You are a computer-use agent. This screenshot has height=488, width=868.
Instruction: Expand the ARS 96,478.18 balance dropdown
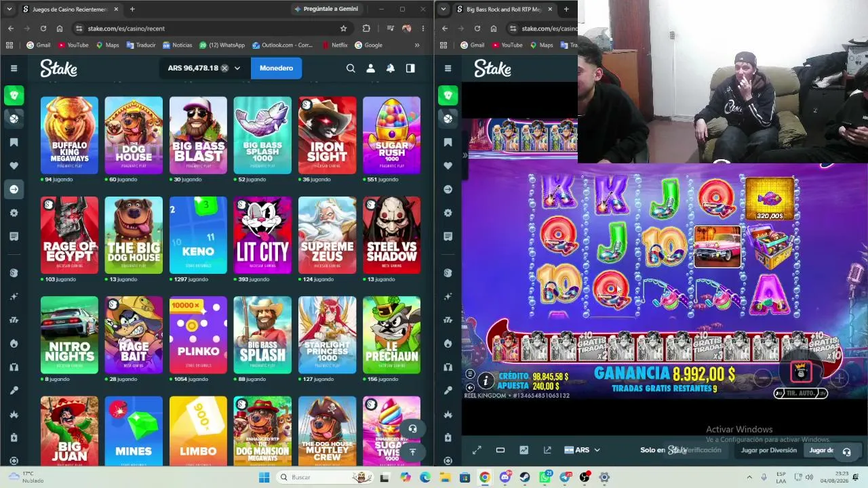(237, 68)
